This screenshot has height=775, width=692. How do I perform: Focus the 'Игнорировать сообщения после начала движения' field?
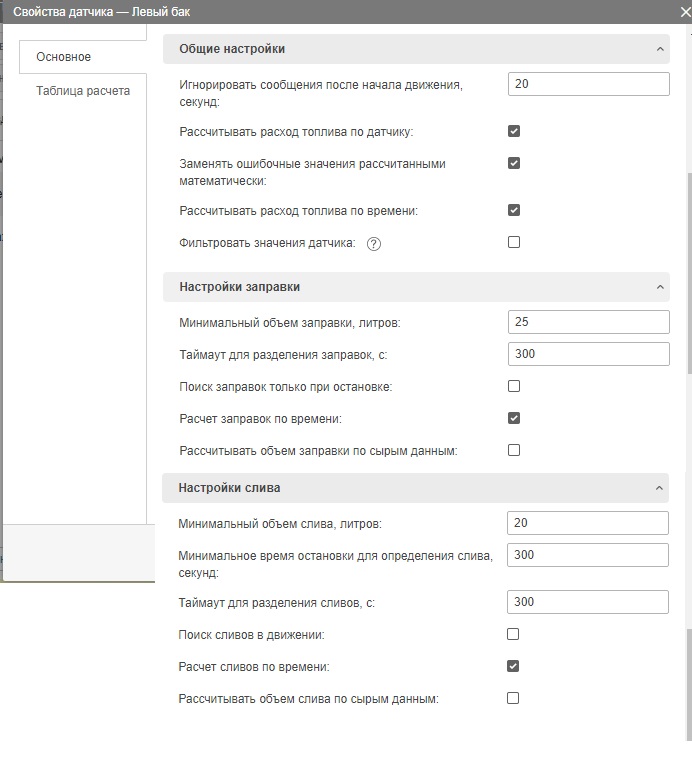click(588, 84)
